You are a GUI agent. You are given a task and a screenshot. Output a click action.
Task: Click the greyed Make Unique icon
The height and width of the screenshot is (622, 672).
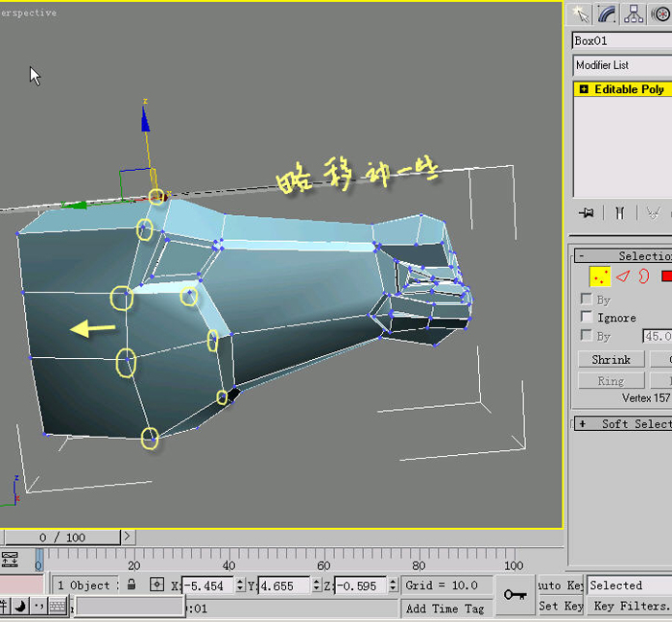point(653,212)
